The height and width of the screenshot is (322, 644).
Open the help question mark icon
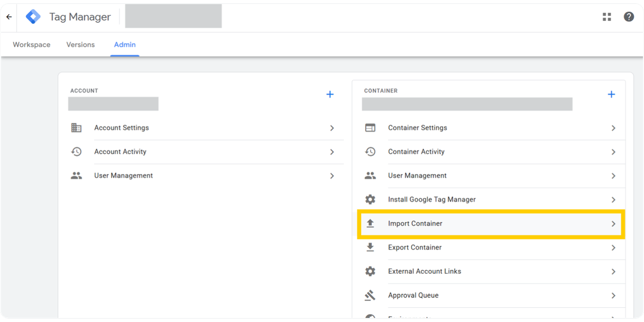tap(629, 17)
